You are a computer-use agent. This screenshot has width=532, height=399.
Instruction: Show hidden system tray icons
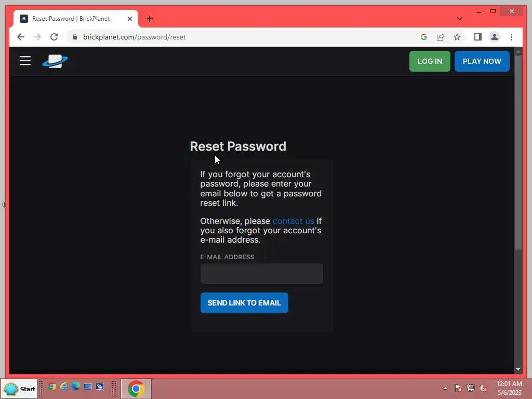point(445,389)
